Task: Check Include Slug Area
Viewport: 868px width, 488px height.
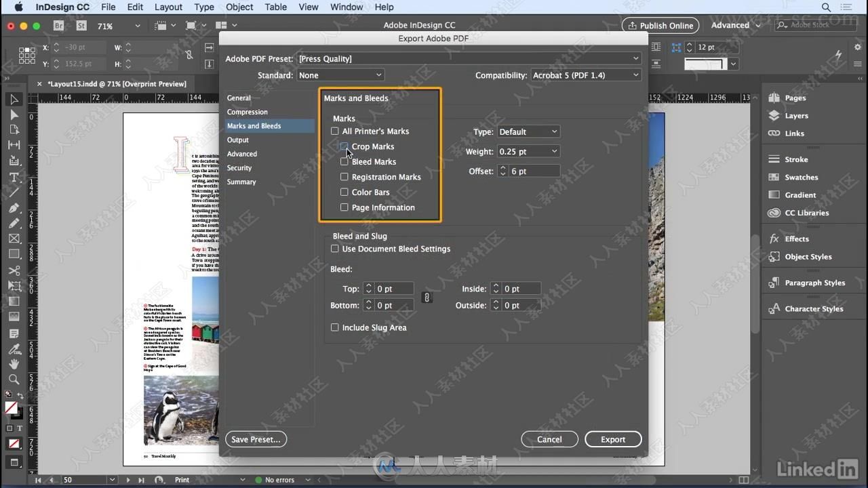Action: [334, 327]
